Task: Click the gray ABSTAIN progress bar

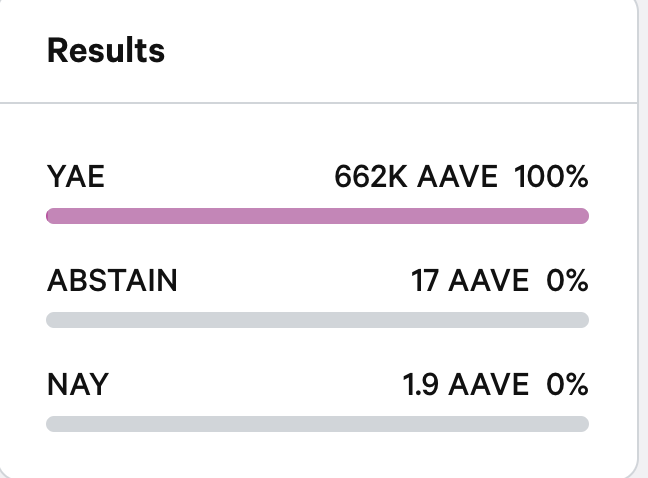Action: pos(317,320)
